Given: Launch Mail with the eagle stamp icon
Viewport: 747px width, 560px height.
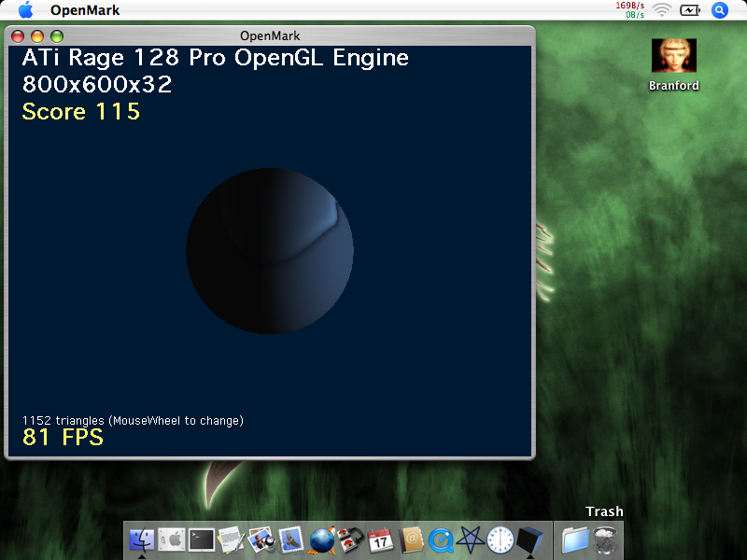Looking at the screenshot, I should (291, 540).
